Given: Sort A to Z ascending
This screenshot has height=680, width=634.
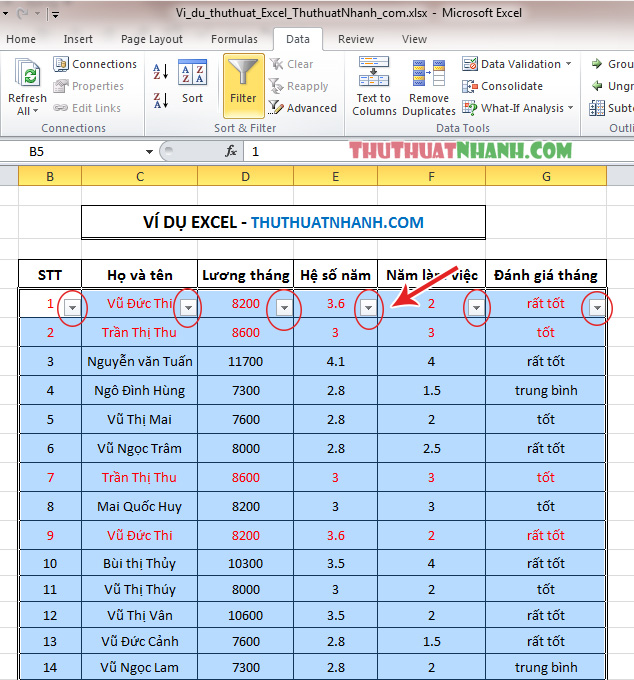Looking at the screenshot, I should (160, 72).
